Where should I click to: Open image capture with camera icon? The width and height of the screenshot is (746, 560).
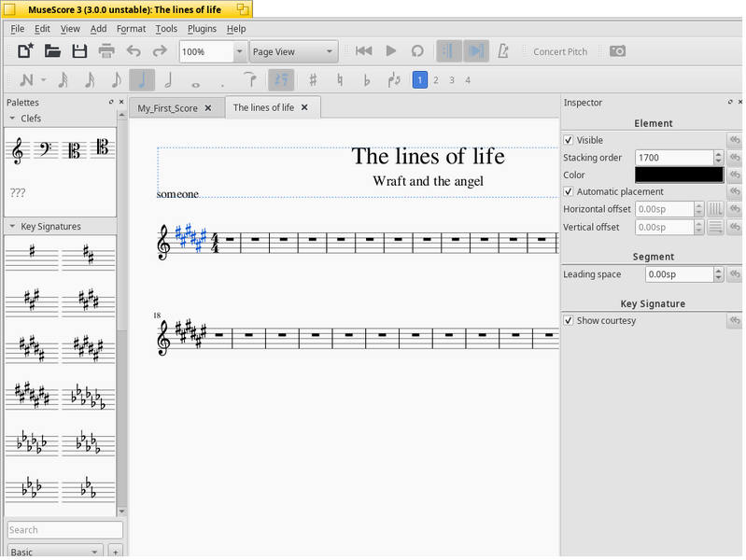(617, 51)
